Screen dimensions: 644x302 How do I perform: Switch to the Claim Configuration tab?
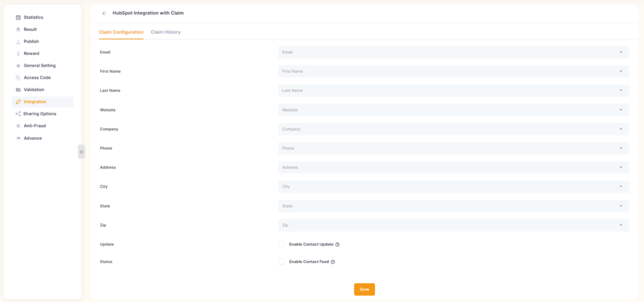coord(121,32)
